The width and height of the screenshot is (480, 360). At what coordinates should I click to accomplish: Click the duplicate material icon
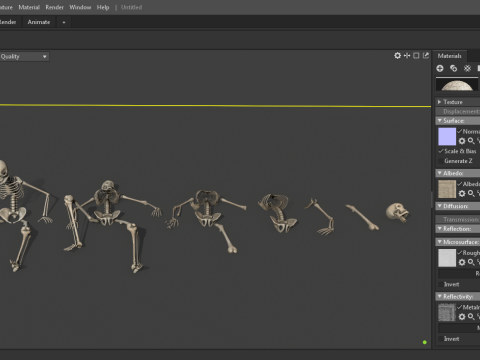click(x=454, y=68)
